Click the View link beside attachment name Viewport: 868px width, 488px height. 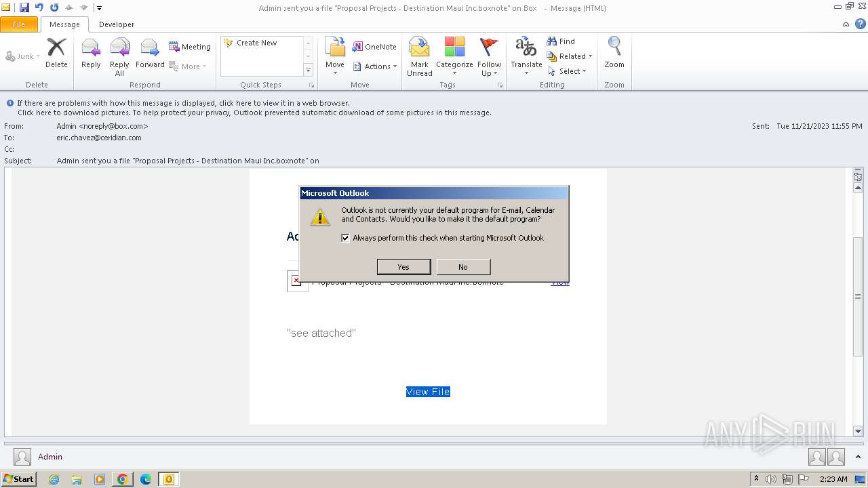tap(560, 283)
